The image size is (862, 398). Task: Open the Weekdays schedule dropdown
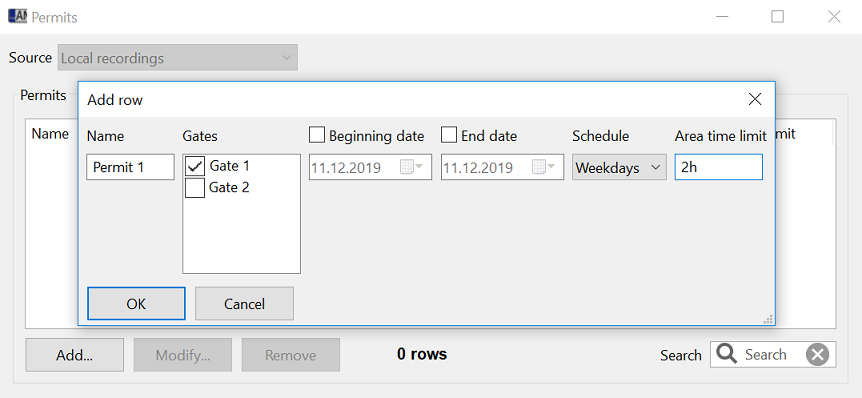pyautogui.click(x=619, y=167)
